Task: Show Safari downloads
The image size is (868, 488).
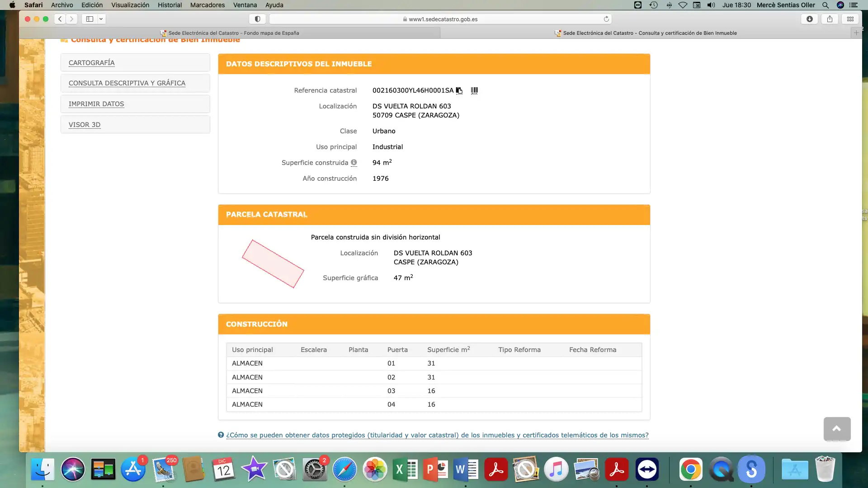Action: coord(809,19)
